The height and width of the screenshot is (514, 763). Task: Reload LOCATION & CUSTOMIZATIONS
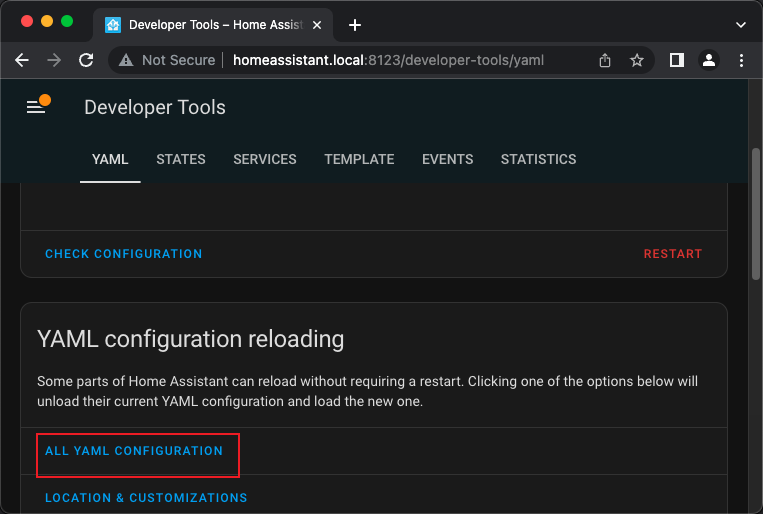click(x=146, y=498)
